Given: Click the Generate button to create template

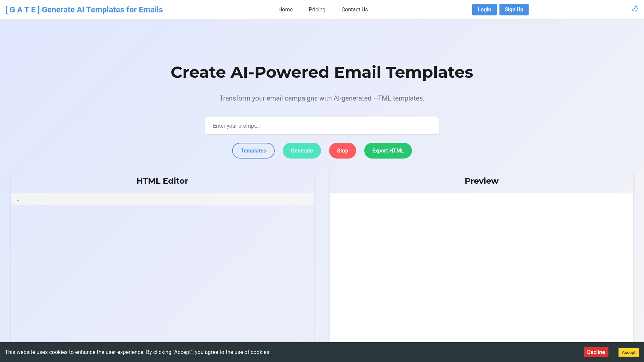Looking at the screenshot, I should pyautogui.click(x=302, y=150).
